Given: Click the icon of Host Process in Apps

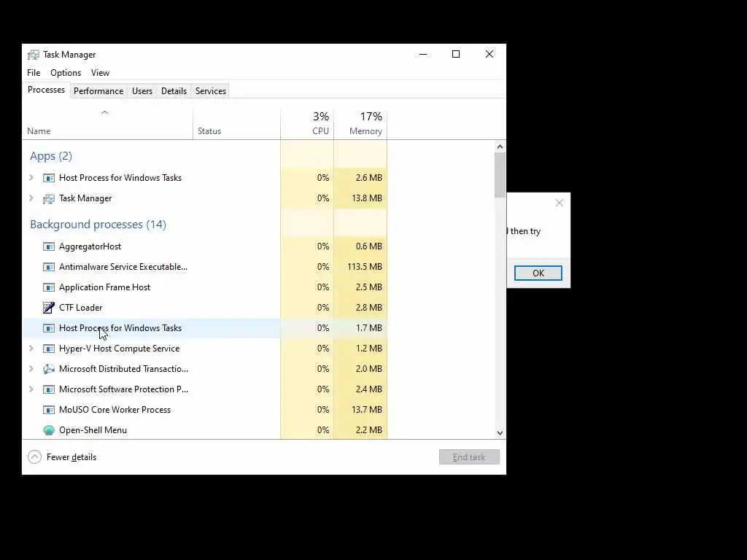Looking at the screenshot, I should [x=49, y=178].
